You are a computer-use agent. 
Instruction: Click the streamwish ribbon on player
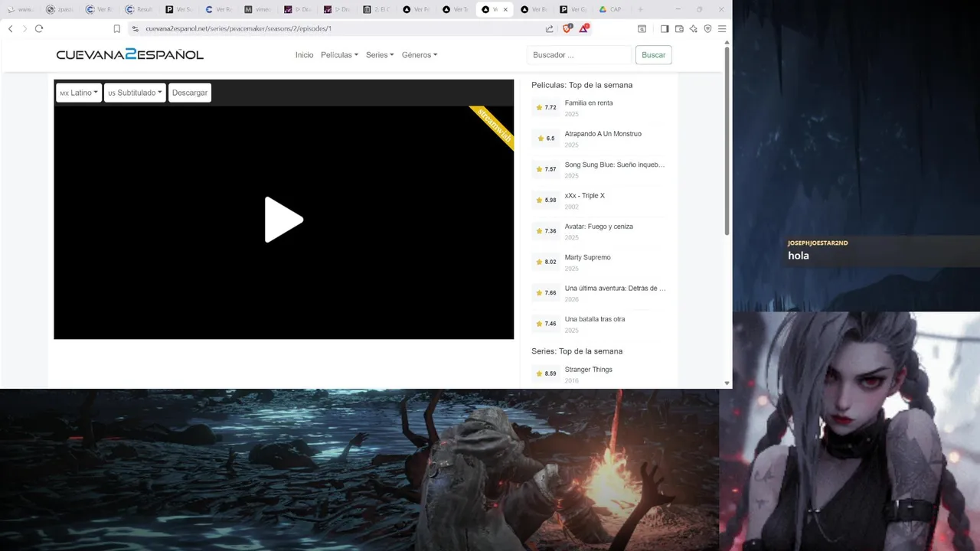[493, 126]
